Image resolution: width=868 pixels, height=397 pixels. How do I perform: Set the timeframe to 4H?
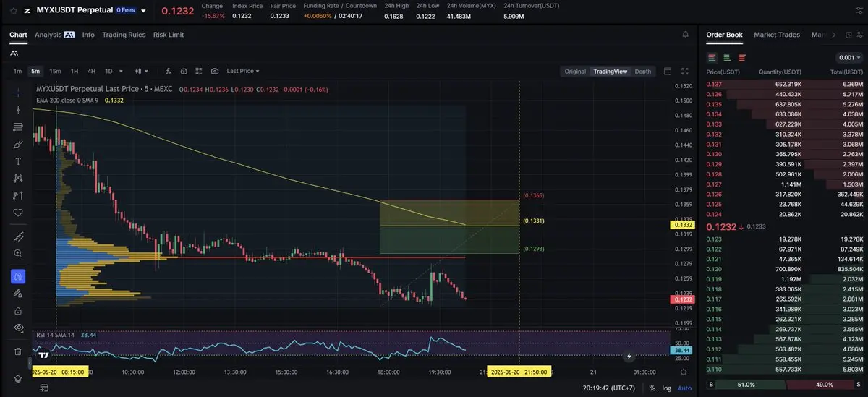click(91, 71)
